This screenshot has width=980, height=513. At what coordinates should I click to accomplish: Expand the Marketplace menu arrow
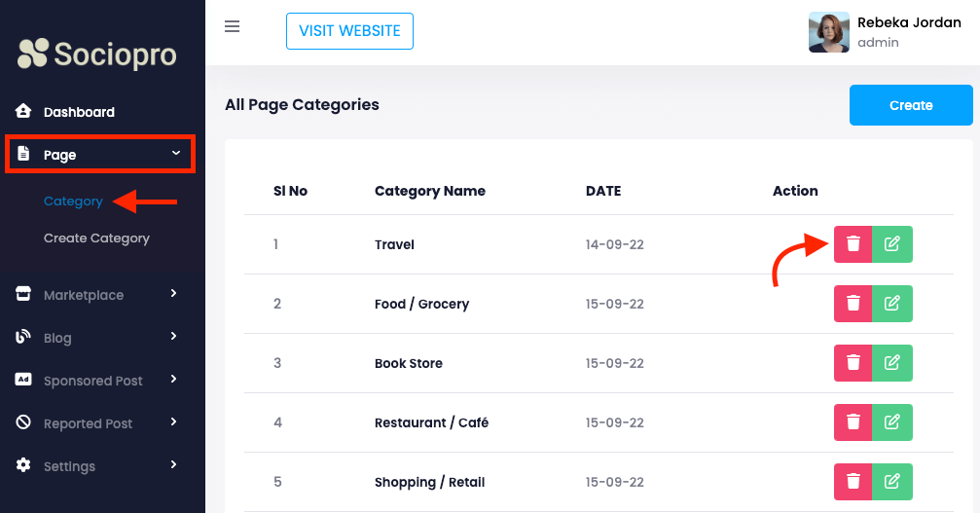174,294
